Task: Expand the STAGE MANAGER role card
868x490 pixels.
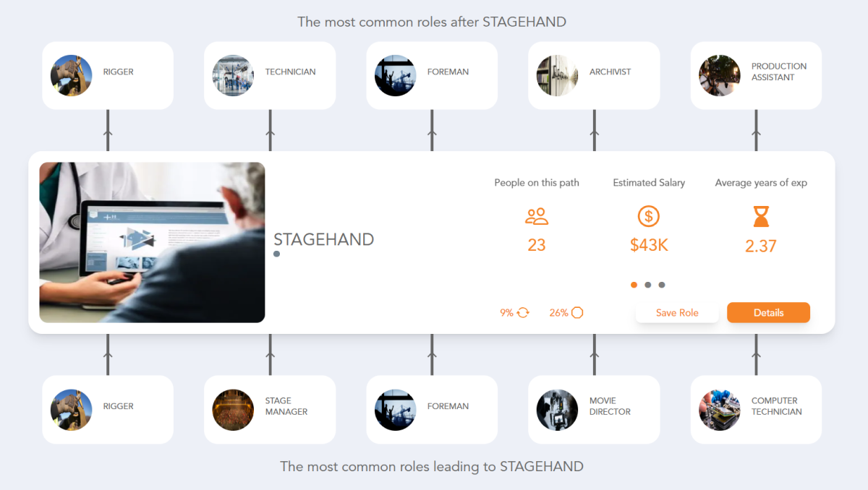Action: (269, 409)
